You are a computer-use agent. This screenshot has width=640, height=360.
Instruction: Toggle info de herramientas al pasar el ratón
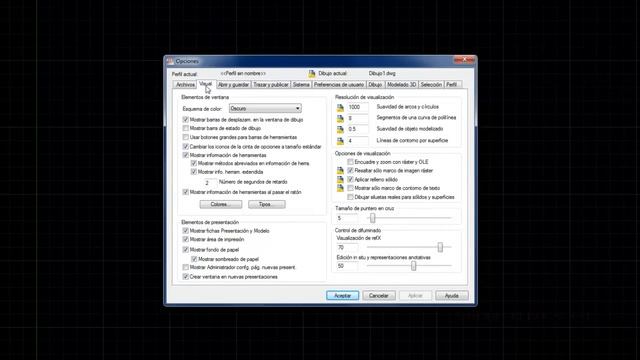pyautogui.click(x=186, y=192)
